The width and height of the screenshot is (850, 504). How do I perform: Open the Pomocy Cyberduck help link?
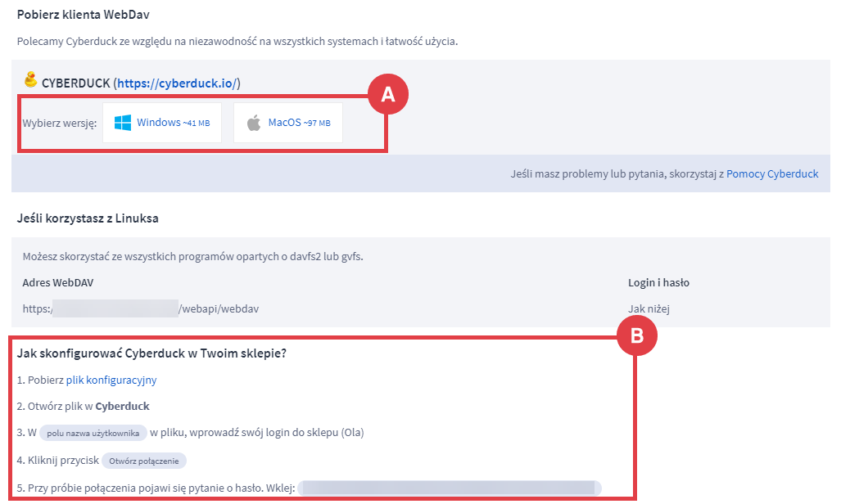[x=772, y=174]
